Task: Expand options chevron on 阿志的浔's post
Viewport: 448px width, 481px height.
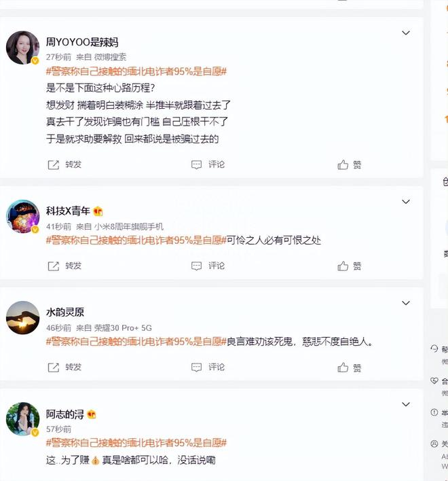Action: click(x=406, y=404)
